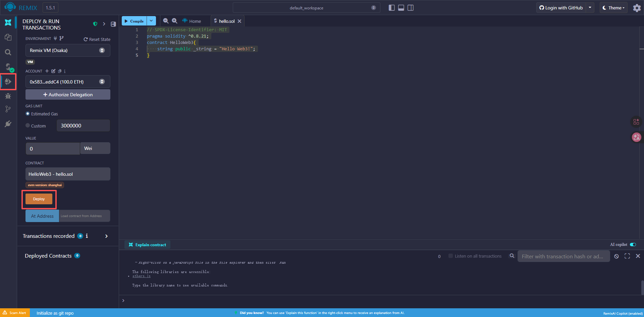Open the Git source control sidebar icon
644x317 pixels.
pos(8,109)
